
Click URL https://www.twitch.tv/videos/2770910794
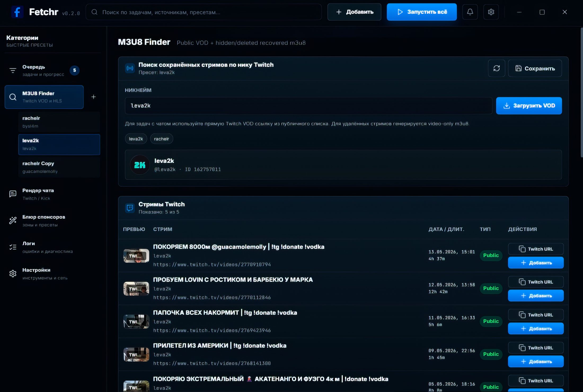coord(212,265)
